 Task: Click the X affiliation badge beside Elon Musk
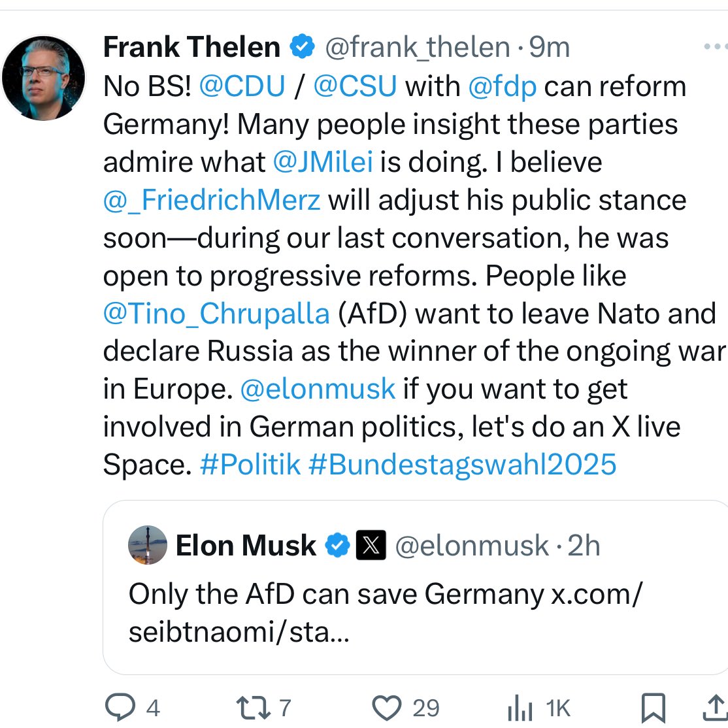371,546
